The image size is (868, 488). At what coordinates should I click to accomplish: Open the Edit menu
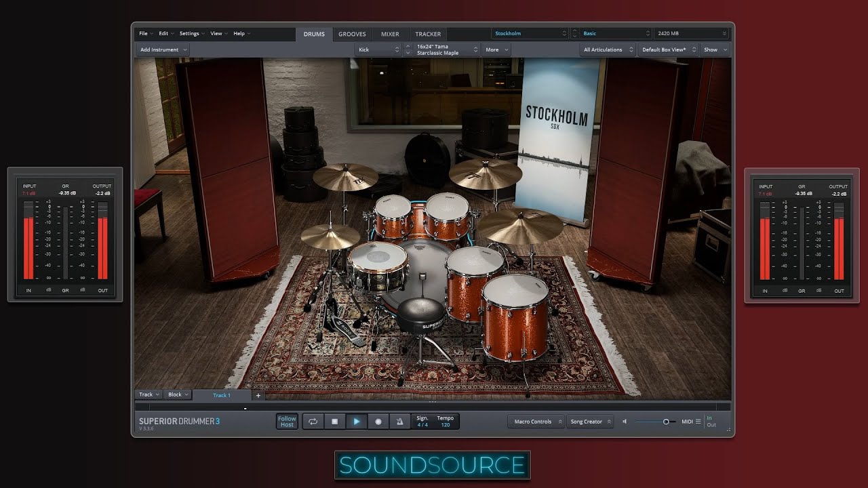(x=166, y=33)
